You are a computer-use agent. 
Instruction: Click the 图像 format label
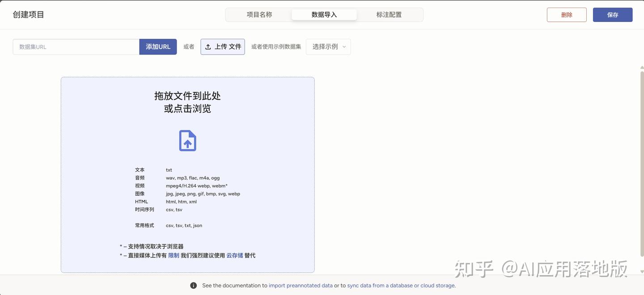pyautogui.click(x=140, y=194)
